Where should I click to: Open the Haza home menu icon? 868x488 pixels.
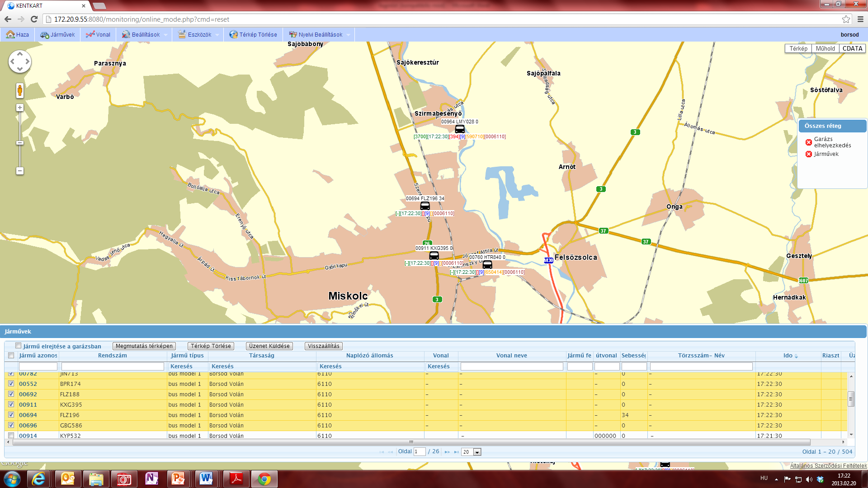click(x=10, y=34)
